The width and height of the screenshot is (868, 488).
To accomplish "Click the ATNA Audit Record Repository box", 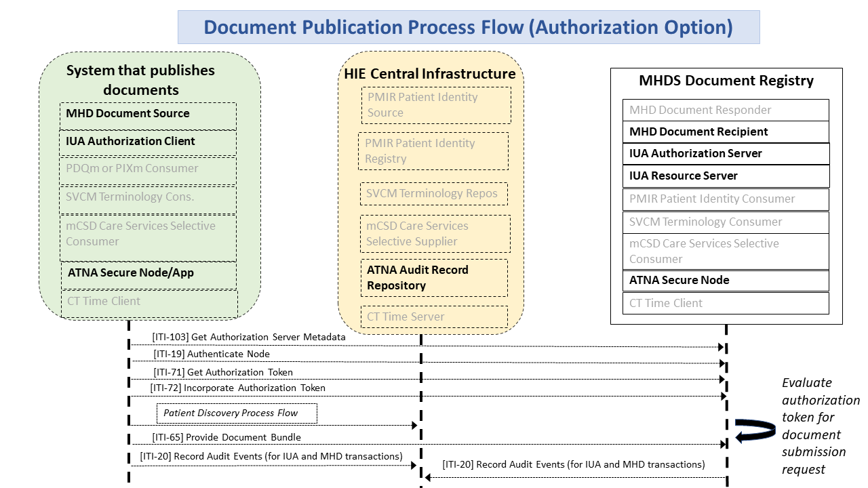I will pyautogui.click(x=433, y=277).
